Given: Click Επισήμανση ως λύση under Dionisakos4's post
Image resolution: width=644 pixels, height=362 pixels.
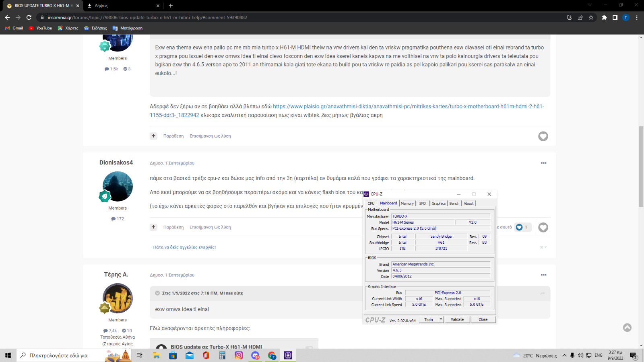Looking at the screenshot, I should [210, 227].
